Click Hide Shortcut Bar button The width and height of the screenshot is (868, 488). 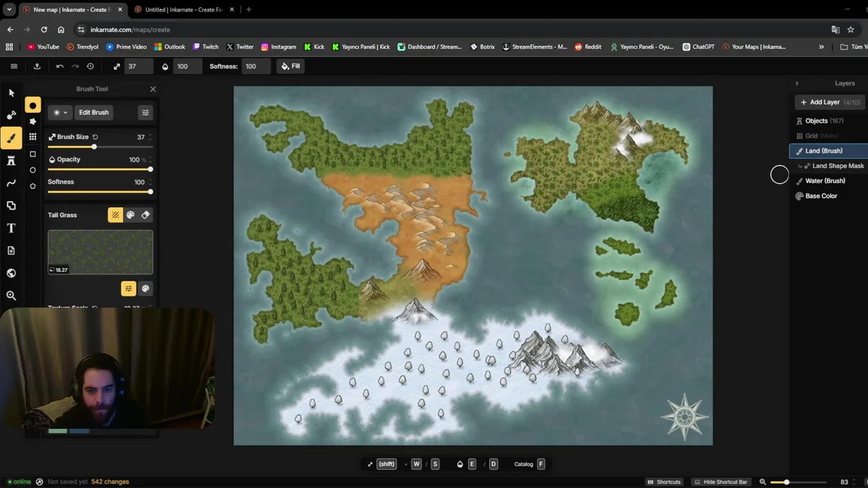coord(720,482)
